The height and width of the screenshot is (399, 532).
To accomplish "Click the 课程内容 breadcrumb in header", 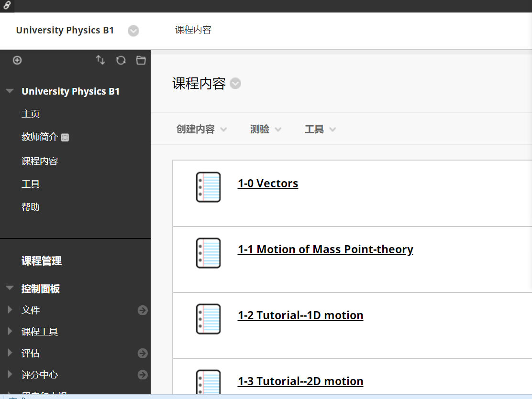I will (193, 30).
